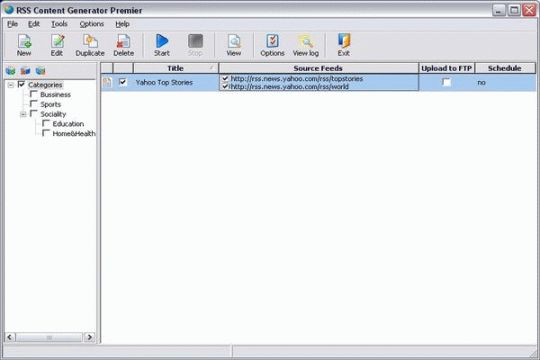Click the application icon in the title bar
Viewport: 540px width, 360px height.
coord(9,10)
